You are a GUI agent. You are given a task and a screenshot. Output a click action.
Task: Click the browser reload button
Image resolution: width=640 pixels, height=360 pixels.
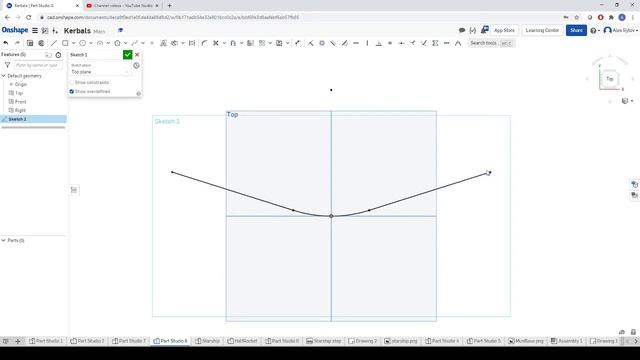coord(29,18)
